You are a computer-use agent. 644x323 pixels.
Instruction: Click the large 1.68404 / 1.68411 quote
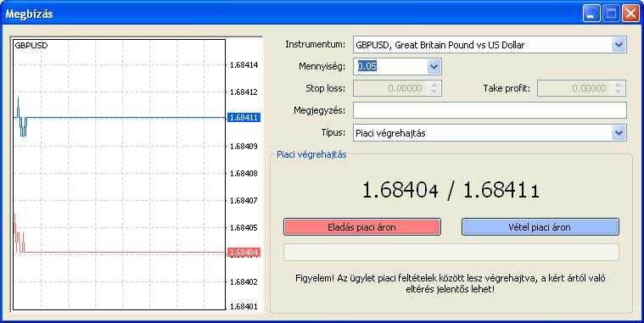coord(451,190)
